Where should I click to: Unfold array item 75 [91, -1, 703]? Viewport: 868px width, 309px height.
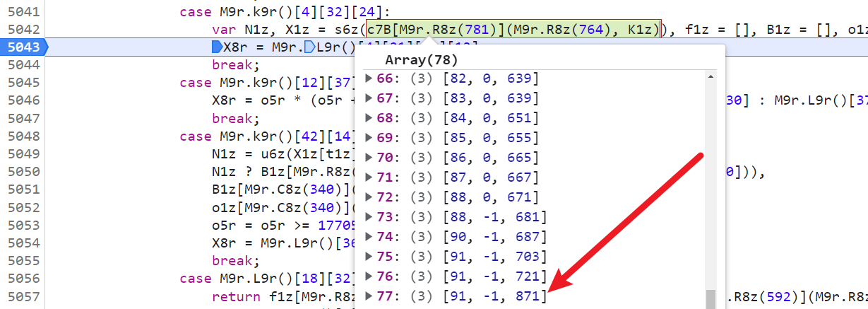(x=369, y=256)
